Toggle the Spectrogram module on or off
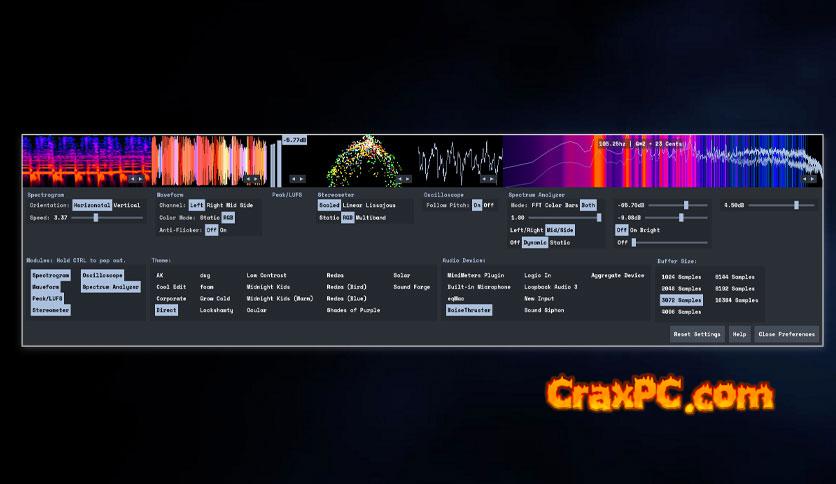Viewport: 836px width, 484px height. tap(51, 274)
